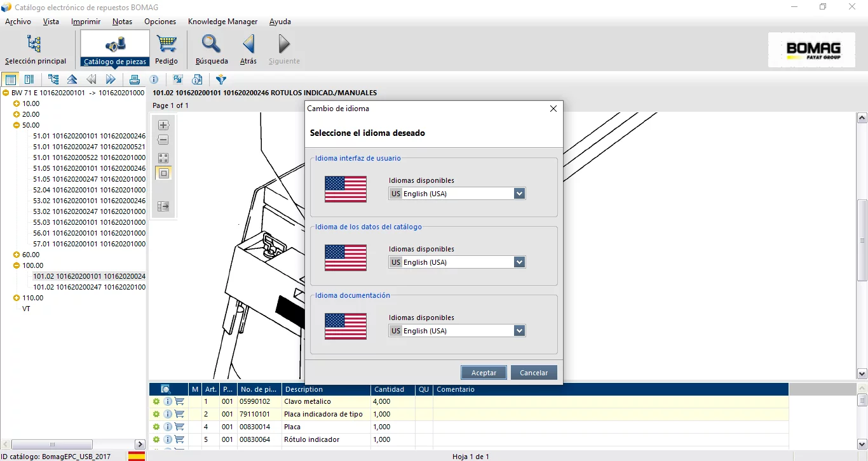Click the info icon for Placa indicadora de tipo

coord(168,414)
